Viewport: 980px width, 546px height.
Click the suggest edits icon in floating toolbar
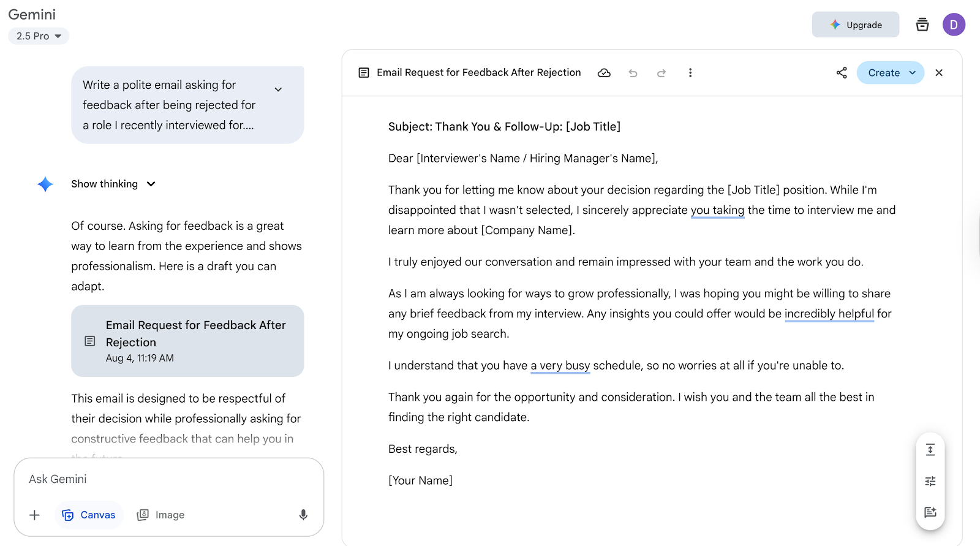click(x=930, y=512)
